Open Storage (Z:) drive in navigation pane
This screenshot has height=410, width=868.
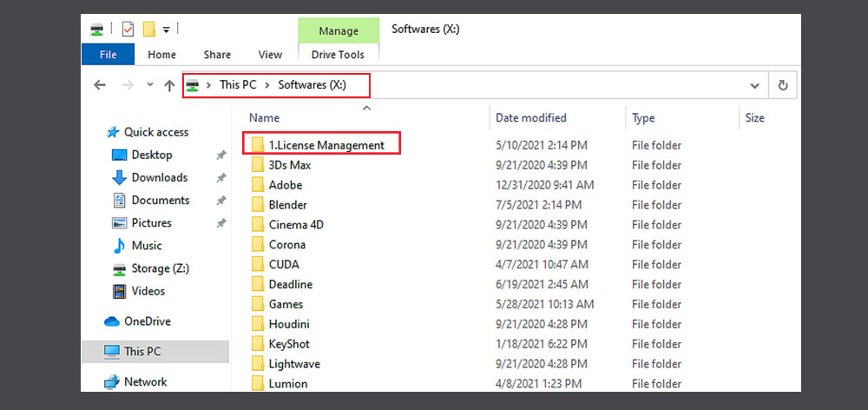[161, 268]
